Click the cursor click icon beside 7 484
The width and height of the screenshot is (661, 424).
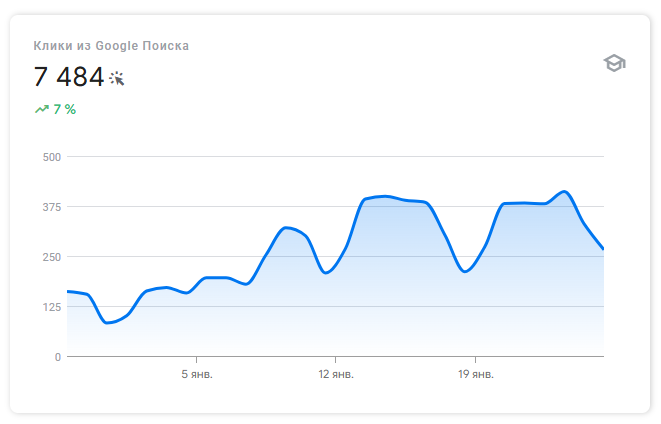[117, 78]
